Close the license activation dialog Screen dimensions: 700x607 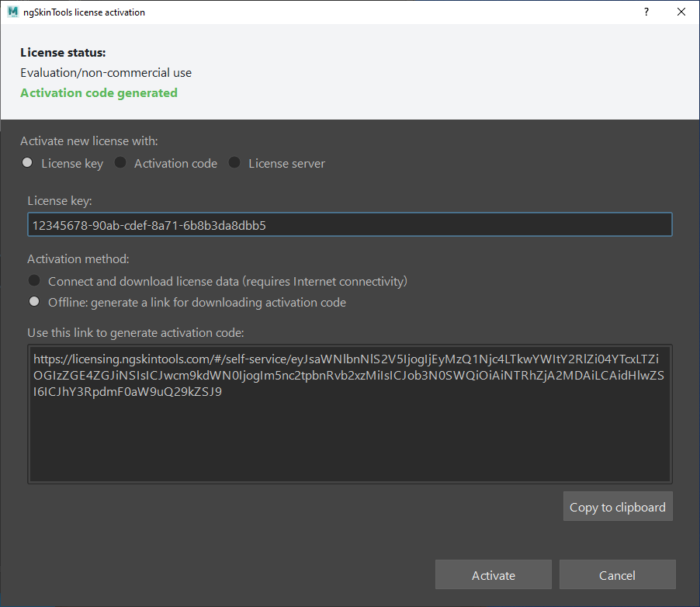681,12
